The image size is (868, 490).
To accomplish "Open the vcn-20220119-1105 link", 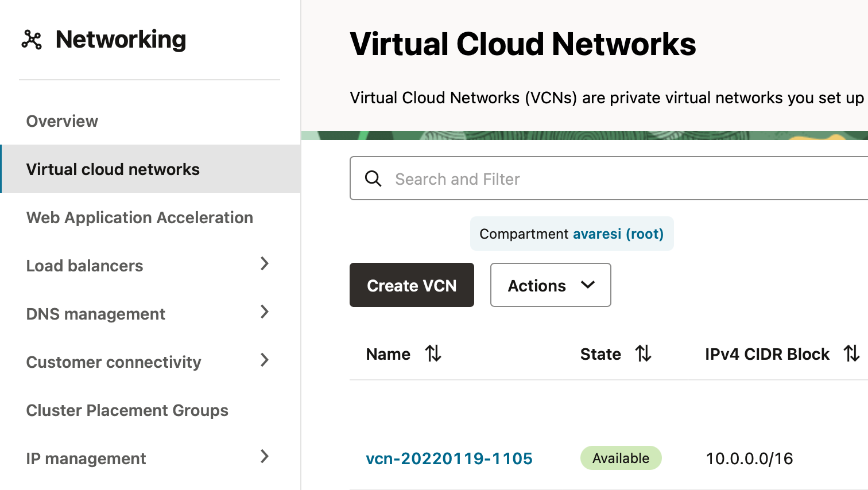I will (x=449, y=458).
